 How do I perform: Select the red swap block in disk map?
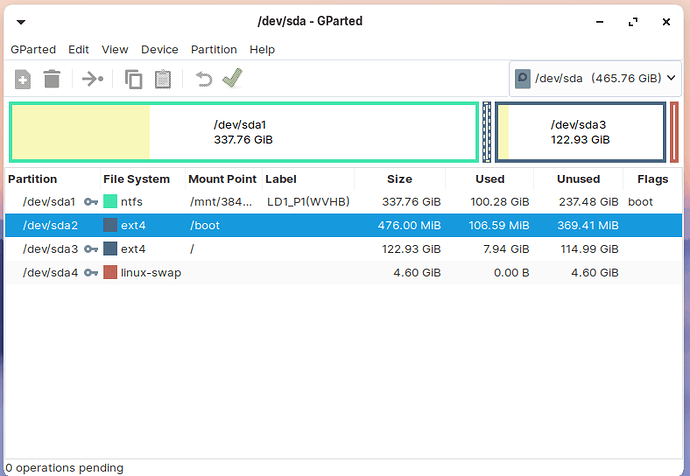pos(674,132)
